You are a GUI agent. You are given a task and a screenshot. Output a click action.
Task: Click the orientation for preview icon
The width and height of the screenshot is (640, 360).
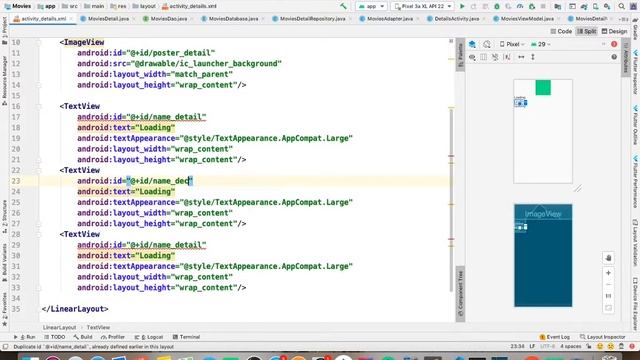point(487,44)
